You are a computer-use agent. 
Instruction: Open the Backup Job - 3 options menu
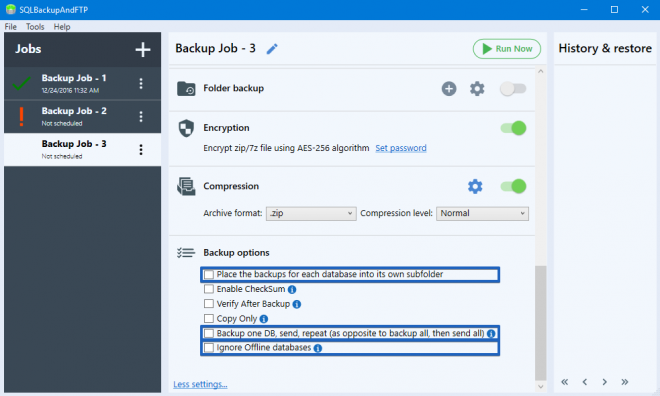(x=141, y=149)
